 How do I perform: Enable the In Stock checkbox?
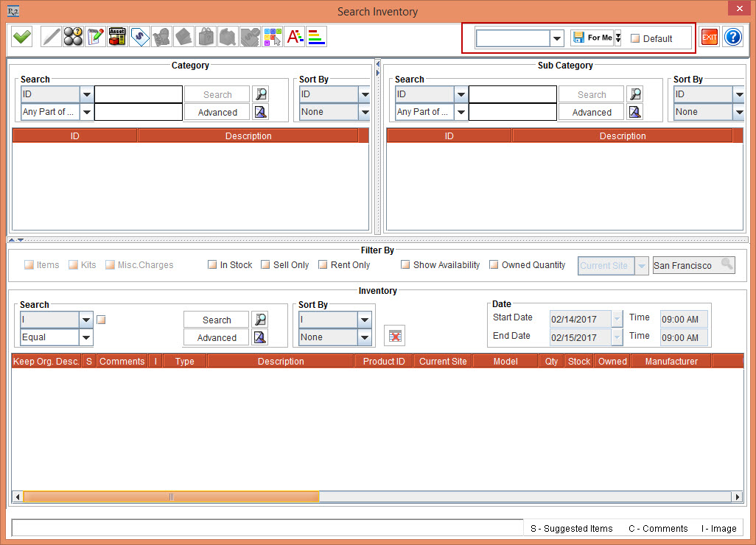[x=212, y=265]
